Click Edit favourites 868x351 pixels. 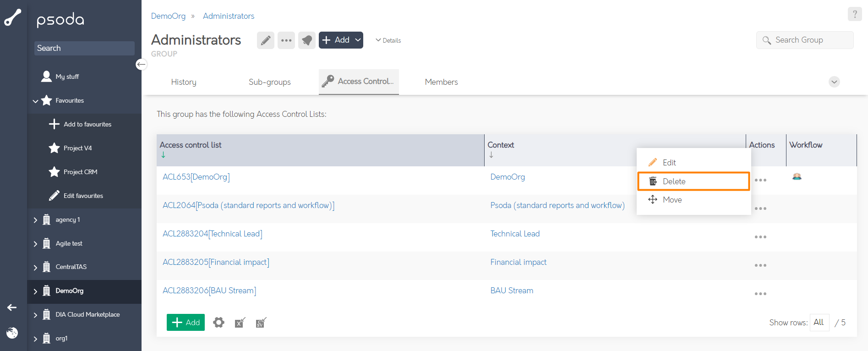click(x=83, y=196)
